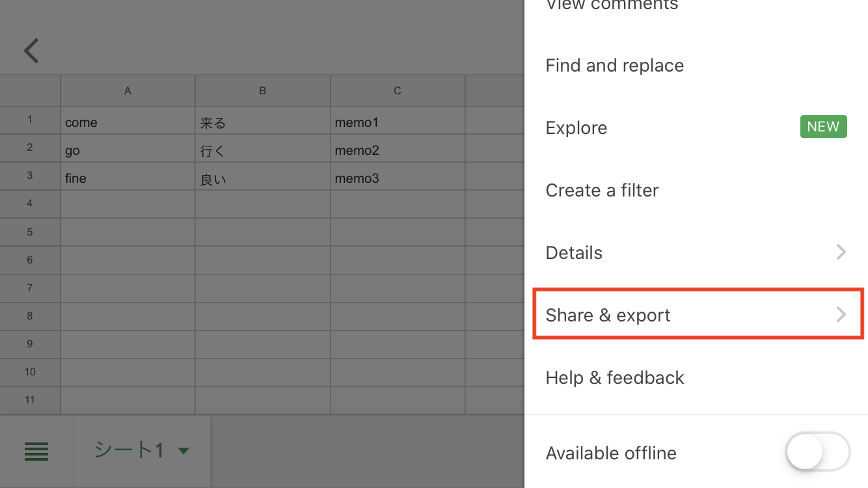868x488 pixels.
Task: Click row number 3
Action: tap(30, 176)
